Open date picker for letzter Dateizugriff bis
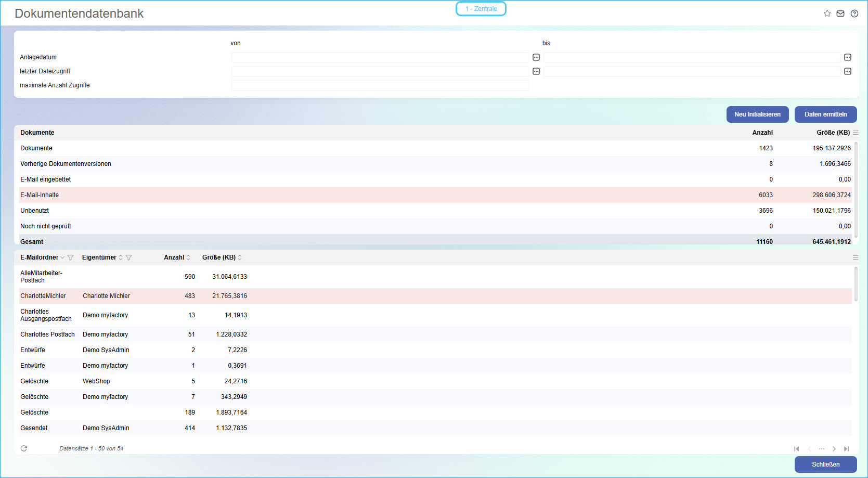The height and width of the screenshot is (478, 868). click(x=848, y=71)
